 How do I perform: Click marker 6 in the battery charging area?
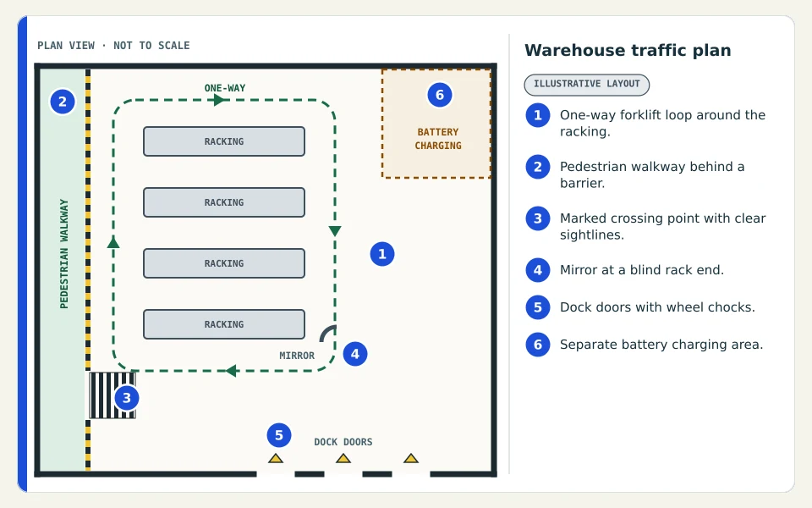pos(440,95)
